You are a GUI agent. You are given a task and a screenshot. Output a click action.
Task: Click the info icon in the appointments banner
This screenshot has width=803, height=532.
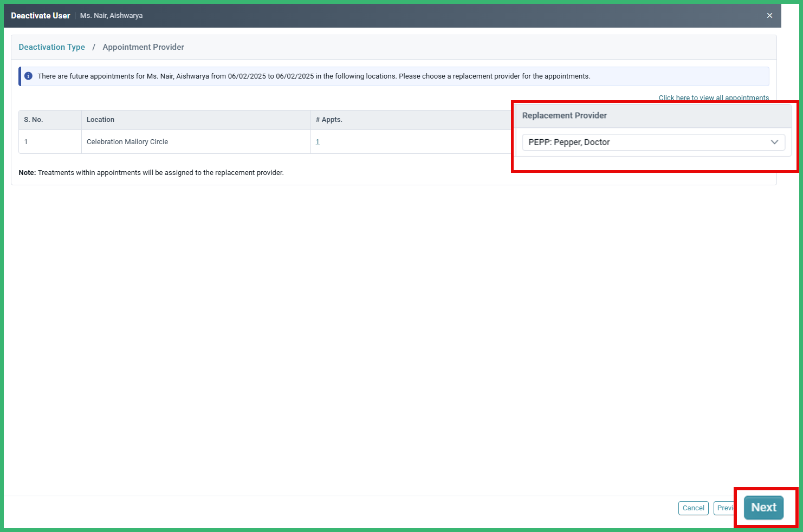tap(28, 76)
